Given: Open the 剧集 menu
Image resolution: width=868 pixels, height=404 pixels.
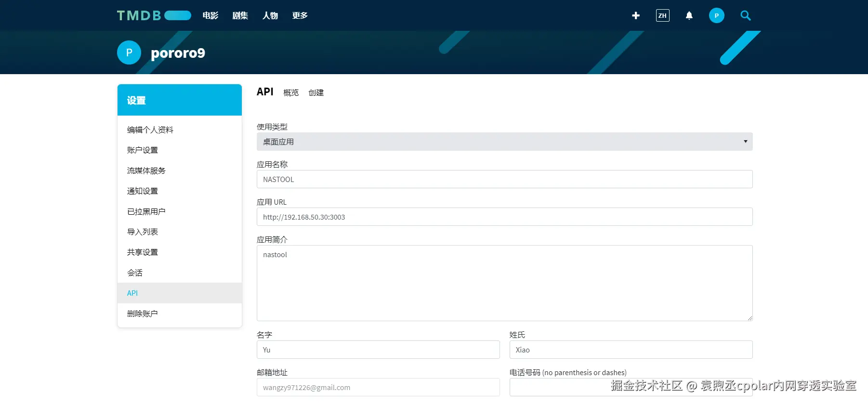Looking at the screenshot, I should click(x=240, y=15).
